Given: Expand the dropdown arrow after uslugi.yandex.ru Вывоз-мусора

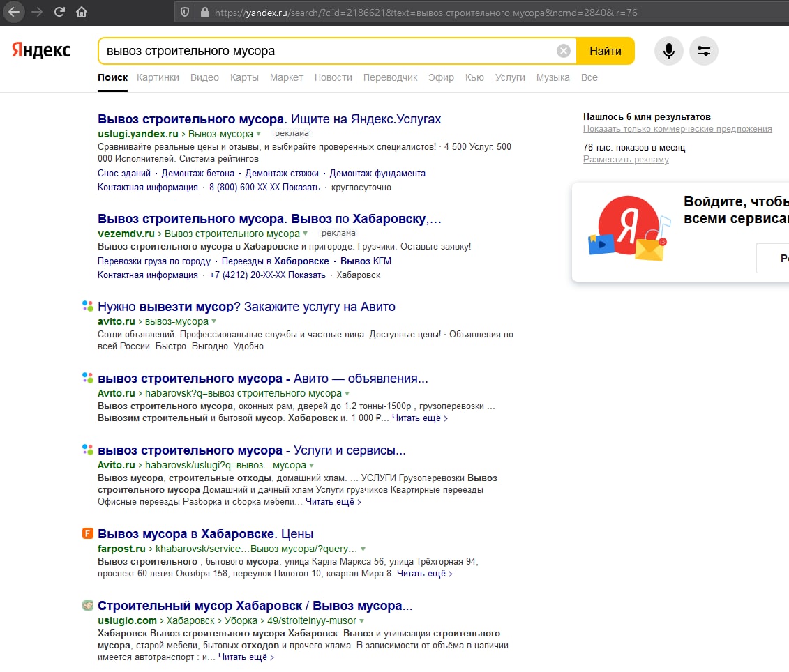Looking at the screenshot, I should pyautogui.click(x=259, y=134).
